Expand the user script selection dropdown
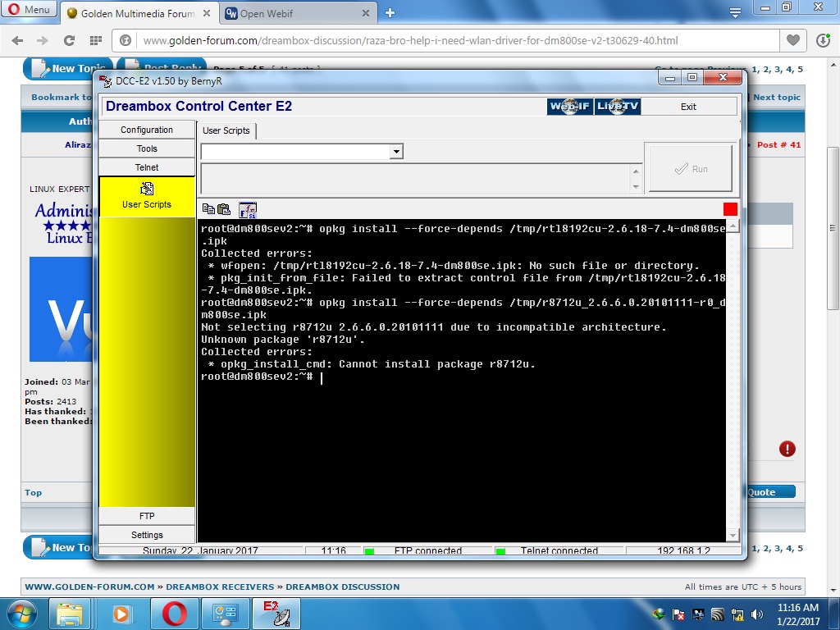This screenshot has width=840, height=630. (396, 152)
